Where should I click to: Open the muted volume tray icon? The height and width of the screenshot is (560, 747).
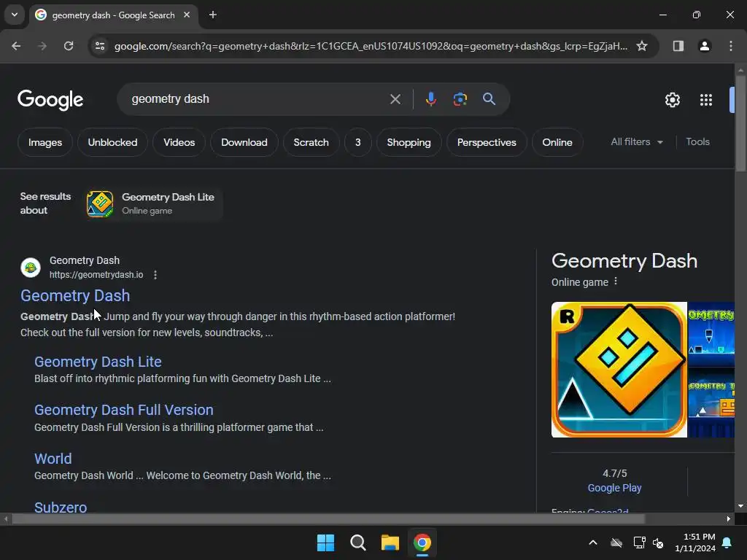(658, 542)
